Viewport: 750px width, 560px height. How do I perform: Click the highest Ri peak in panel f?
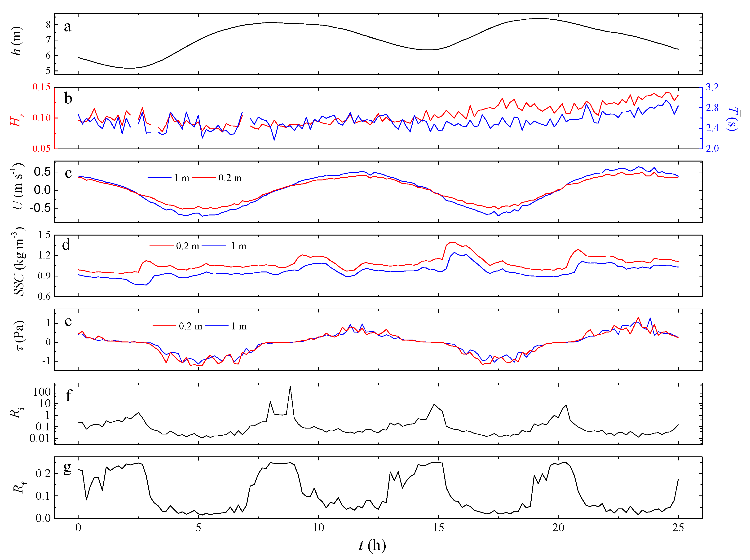click(290, 386)
